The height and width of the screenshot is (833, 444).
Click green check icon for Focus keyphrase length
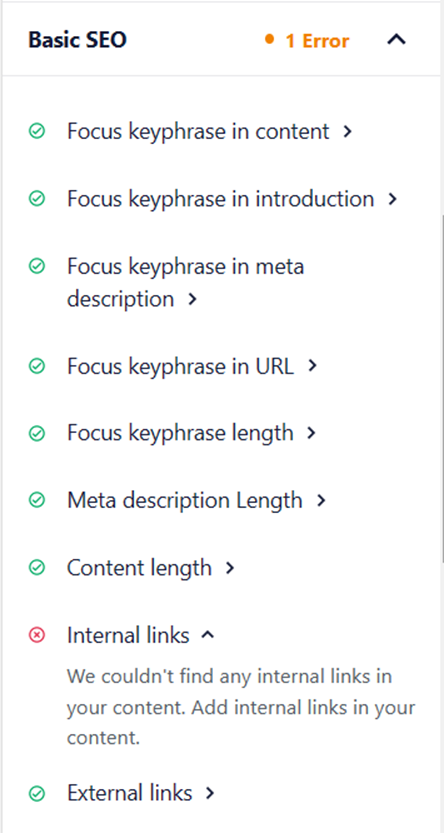click(37, 433)
